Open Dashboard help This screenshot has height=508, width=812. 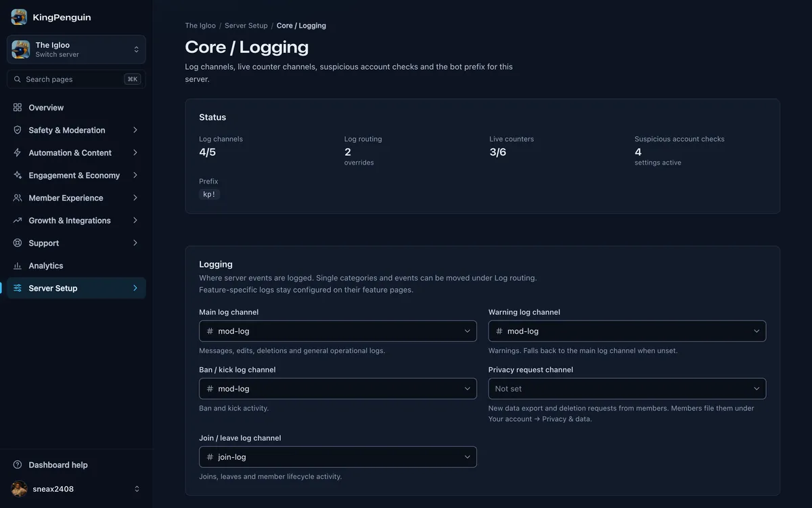[76, 465]
